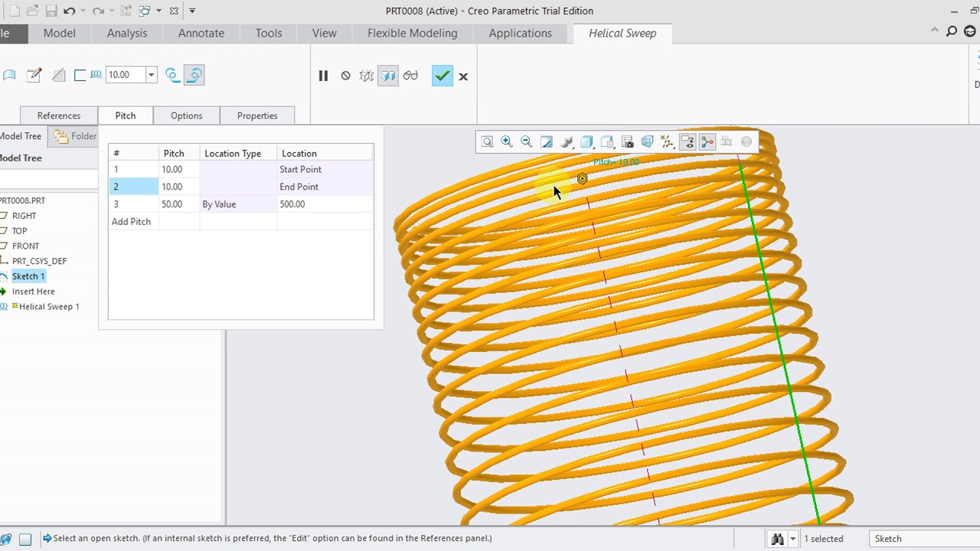Select the sweep as surface icon
980x551 pixels.
(x=9, y=75)
